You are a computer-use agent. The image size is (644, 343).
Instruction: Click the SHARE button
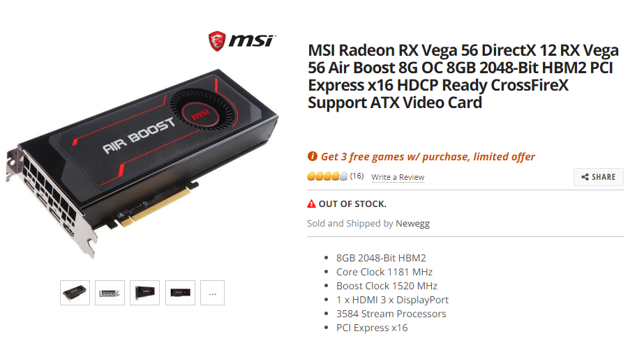coord(599,177)
